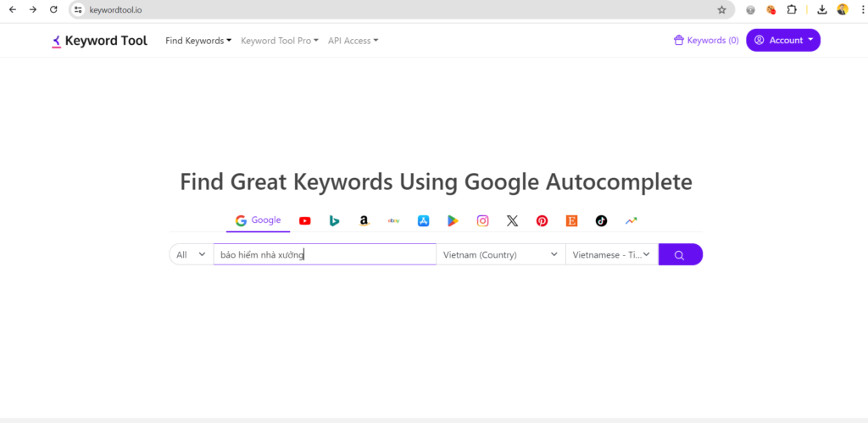The image size is (868, 423).
Task: Select the YouTube search source icon
Action: click(x=304, y=221)
